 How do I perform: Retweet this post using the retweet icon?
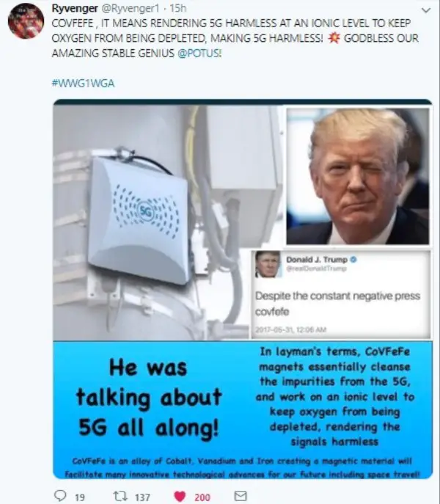click(120, 496)
